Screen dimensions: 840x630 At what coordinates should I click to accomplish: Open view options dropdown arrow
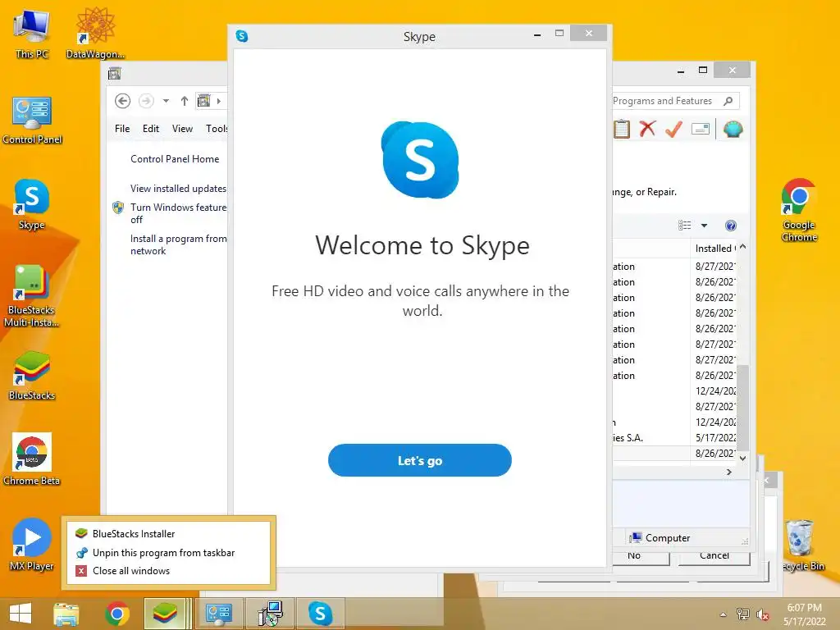coord(704,226)
